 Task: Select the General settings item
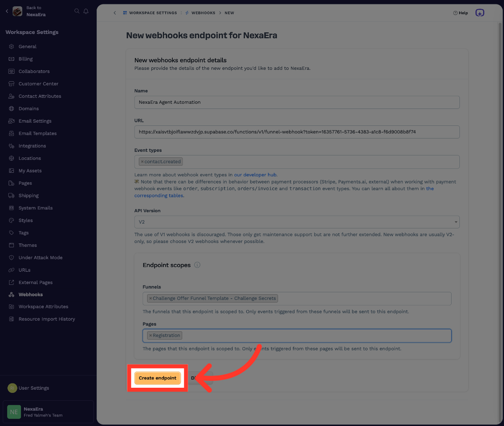(x=27, y=47)
